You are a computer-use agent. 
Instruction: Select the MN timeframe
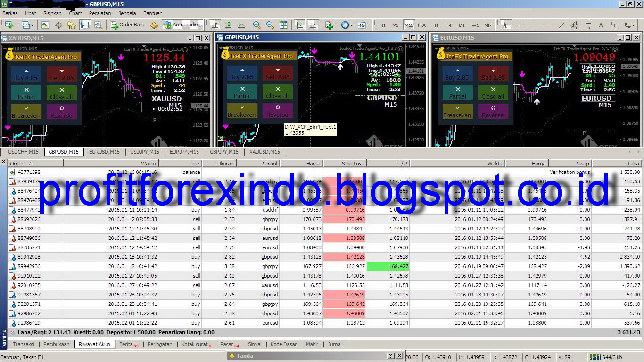(488, 25)
